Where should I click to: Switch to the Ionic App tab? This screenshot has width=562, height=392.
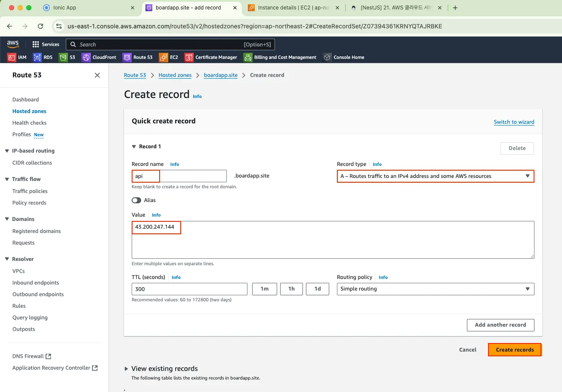click(x=89, y=8)
